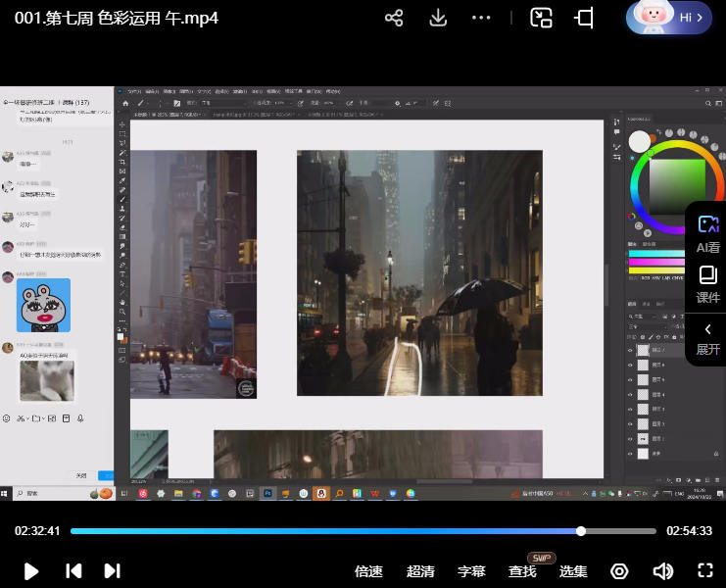726x588 pixels.
Task: Click the 查找 search button
Action: (x=522, y=571)
